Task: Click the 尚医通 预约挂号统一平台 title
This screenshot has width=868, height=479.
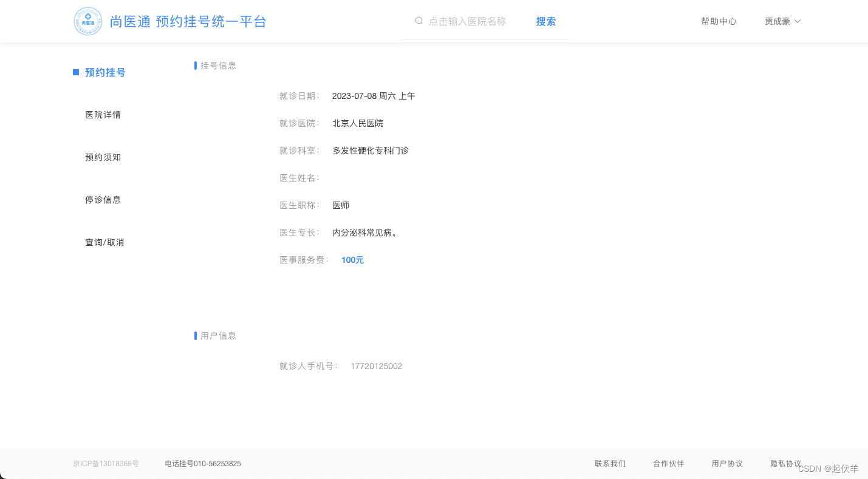Action: pos(188,21)
